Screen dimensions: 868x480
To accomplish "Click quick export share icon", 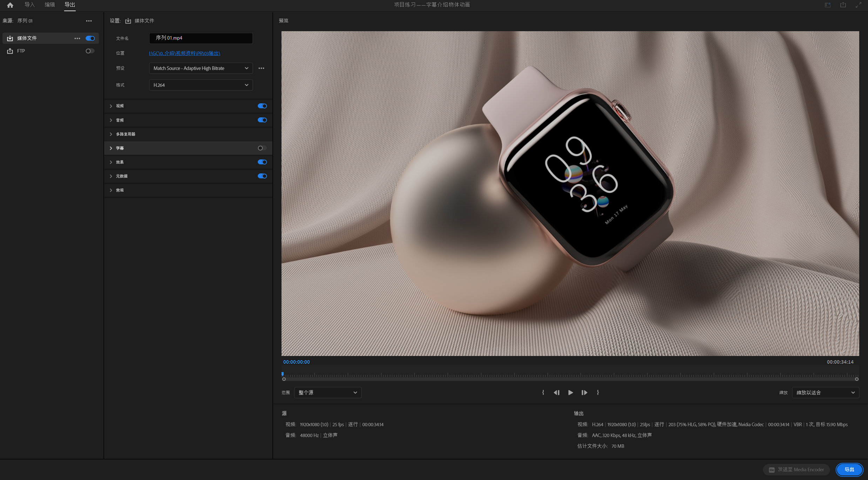I will (843, 5).
